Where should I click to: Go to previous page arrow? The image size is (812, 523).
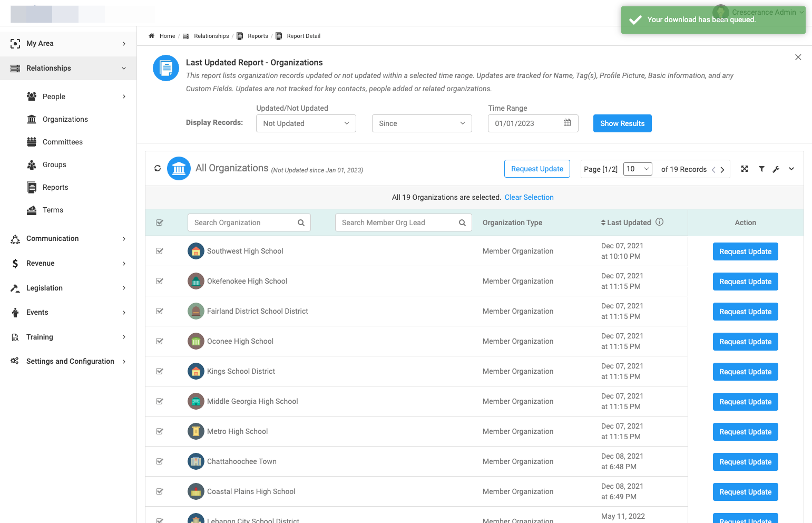(x=713, y=170)
